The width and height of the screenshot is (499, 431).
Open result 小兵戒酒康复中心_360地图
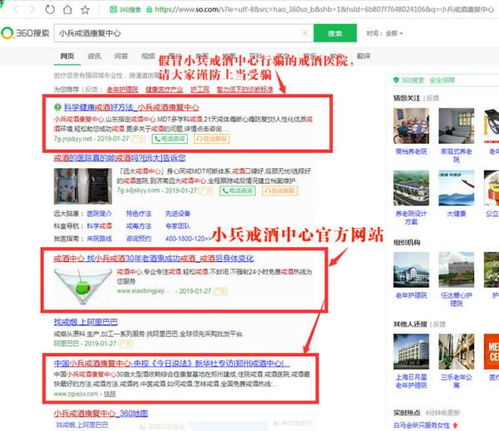coord(101,413)
